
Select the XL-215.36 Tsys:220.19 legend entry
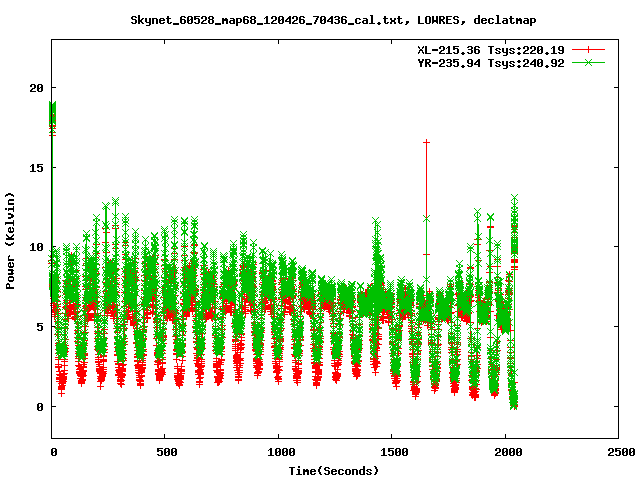coord(491,50)
